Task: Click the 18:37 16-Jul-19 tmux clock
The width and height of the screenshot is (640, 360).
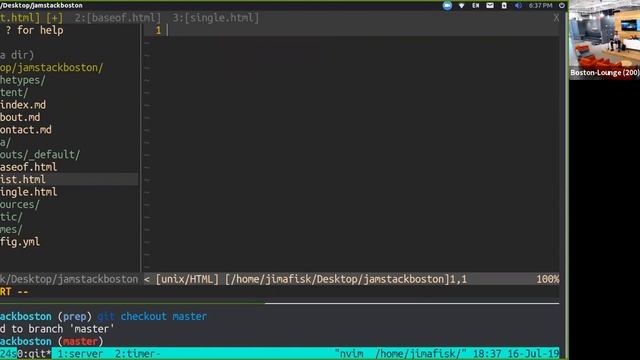Action: [516, 353]
